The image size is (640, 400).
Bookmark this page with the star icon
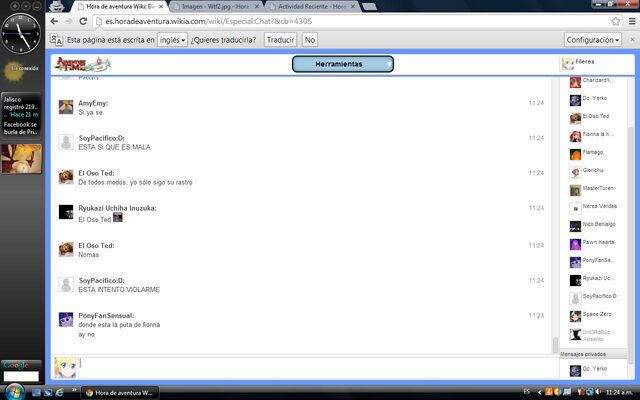tap(616, 21)
